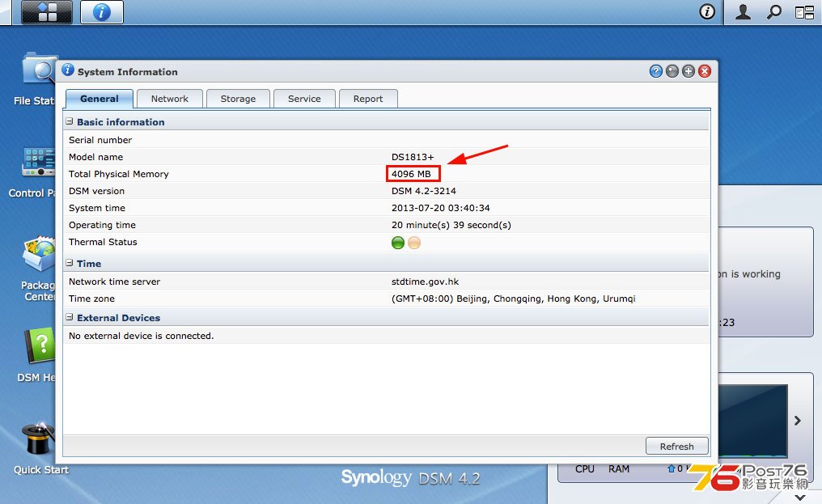Click the operating time value
The width and height of the screenshot is (822, 504).
coord(451,225)
